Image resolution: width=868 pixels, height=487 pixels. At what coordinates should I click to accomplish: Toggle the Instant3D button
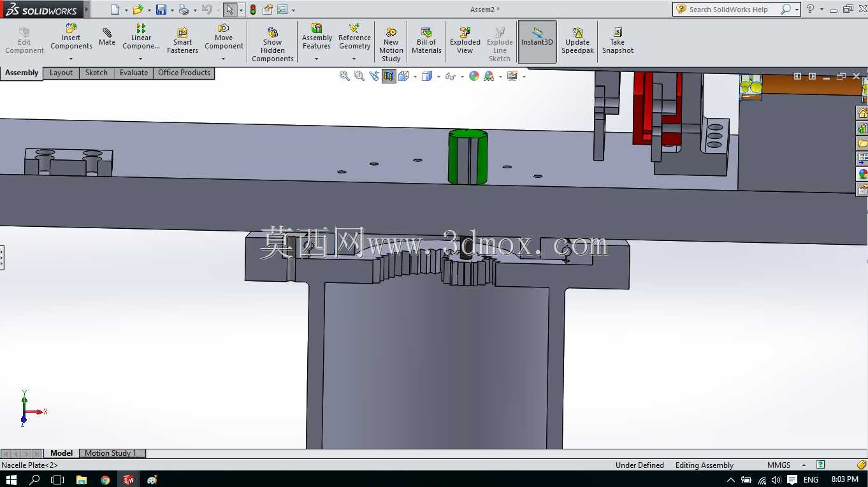(537, 41)
